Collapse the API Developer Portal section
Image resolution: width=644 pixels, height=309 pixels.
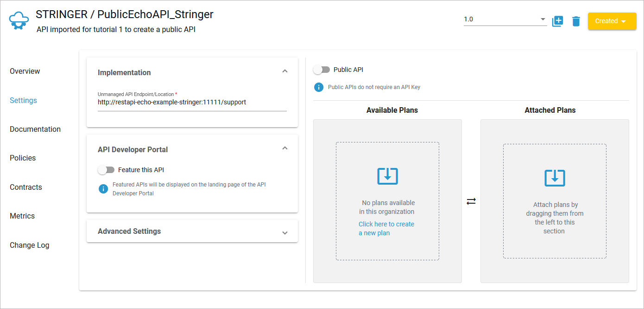pyautogui.click(x=285, y=148)
